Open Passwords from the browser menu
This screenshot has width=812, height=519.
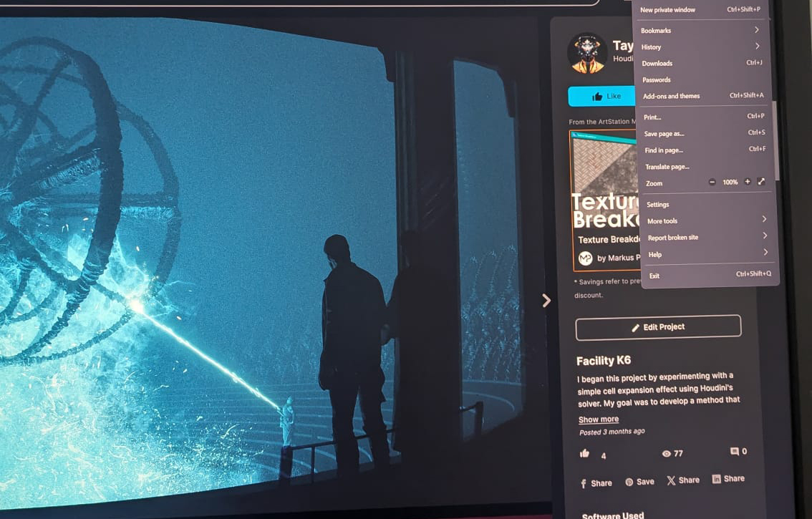[x=702, y=79]
